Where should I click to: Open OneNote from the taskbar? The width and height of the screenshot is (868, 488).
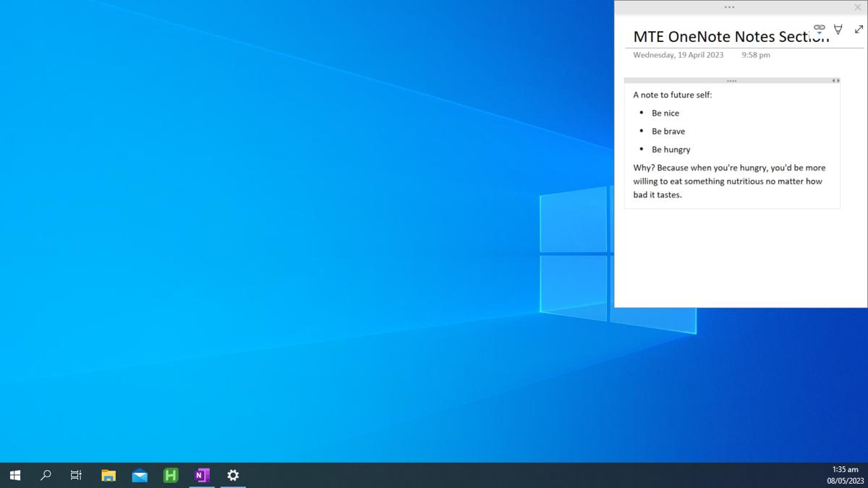[x=201, y=475]
